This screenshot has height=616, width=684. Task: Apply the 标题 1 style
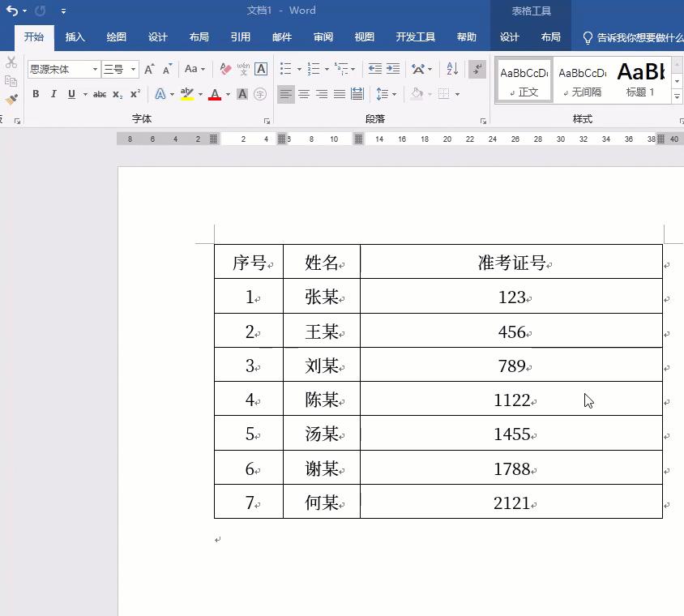(x=641, y=79)
